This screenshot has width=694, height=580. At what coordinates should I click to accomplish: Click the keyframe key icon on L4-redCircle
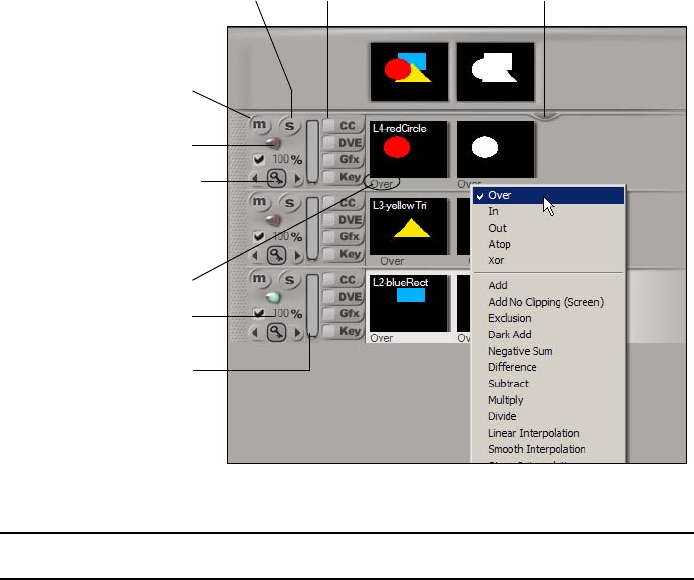point(277,178)
